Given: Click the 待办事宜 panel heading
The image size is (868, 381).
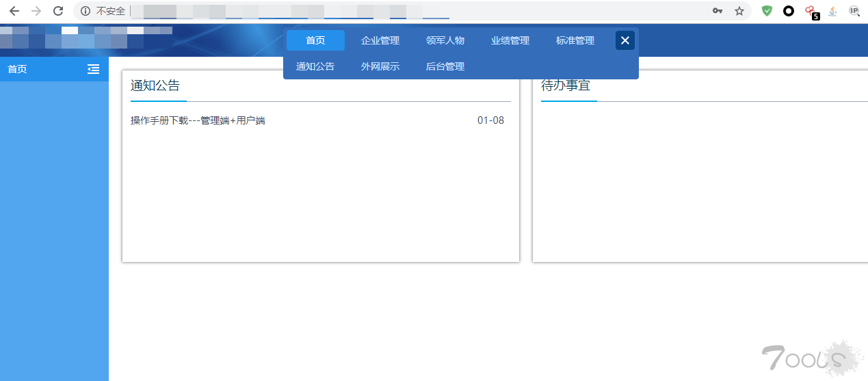Looking at the screenshot, I should point(566,86).
